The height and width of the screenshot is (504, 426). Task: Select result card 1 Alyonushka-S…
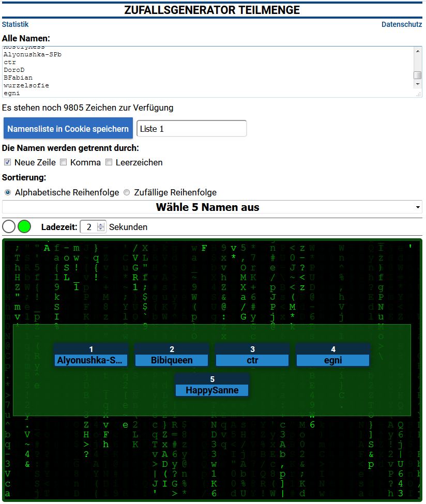tap(90, 355)
